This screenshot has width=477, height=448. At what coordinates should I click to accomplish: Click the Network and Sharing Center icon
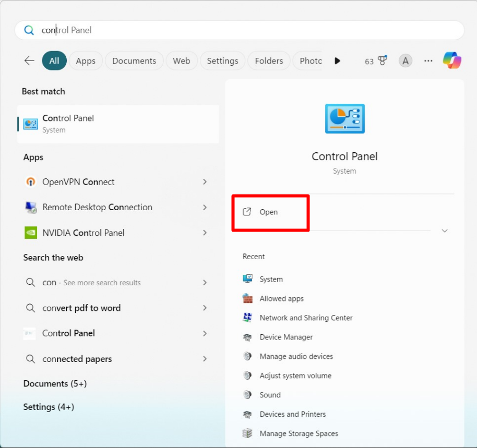(247, 318)
